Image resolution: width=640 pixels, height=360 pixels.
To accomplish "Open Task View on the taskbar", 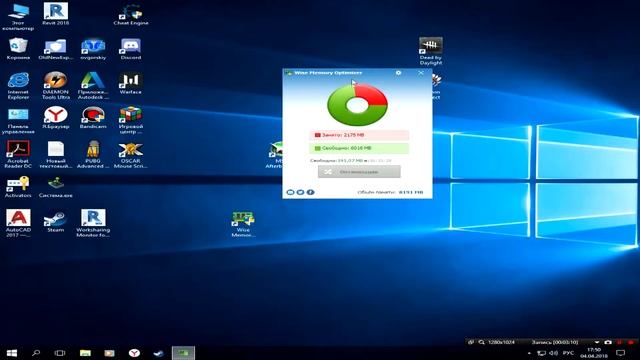I will (x=60, y=353).
